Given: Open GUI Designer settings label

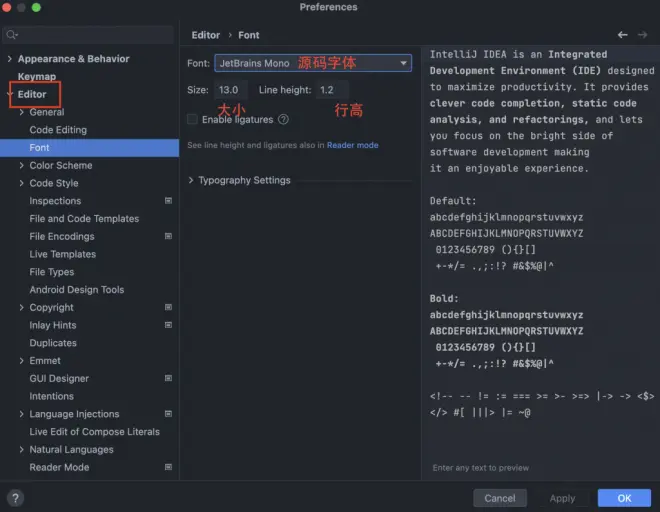Looking at the screenshot, I should coord(59,379).
